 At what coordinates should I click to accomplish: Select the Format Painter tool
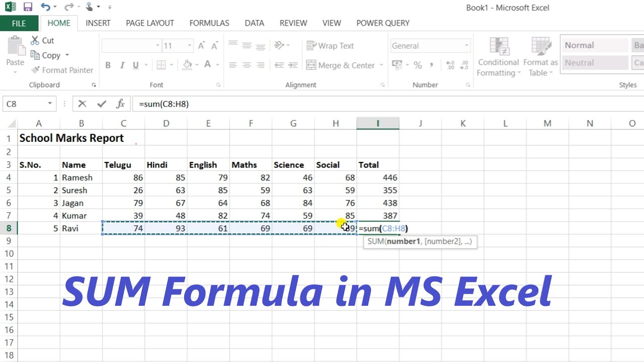pyautogui.click(x=62, y=70)
